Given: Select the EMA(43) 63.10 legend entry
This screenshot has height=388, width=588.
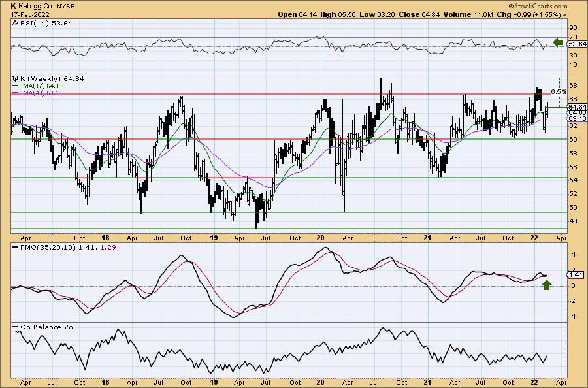Looking at the screenshot, I should point(41,93).
